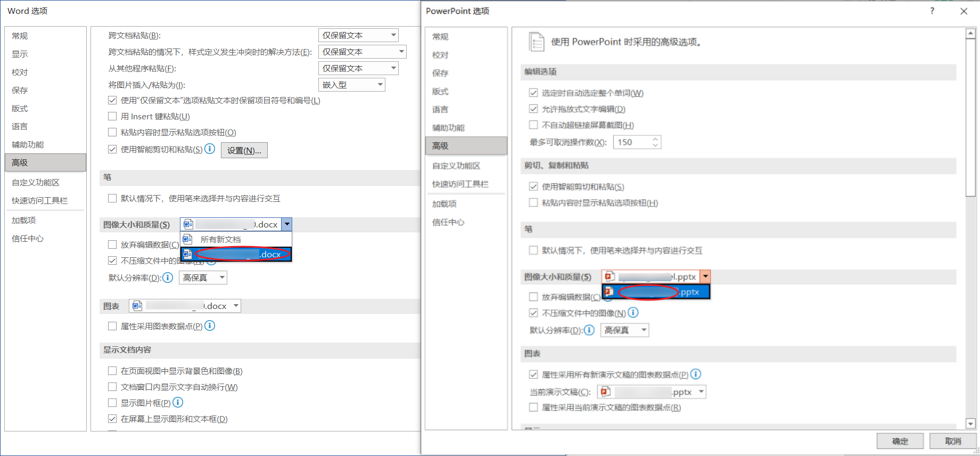
Task: Open Word 从其他程序粘贴 dropdown
Action: click(x=358, y=68)
